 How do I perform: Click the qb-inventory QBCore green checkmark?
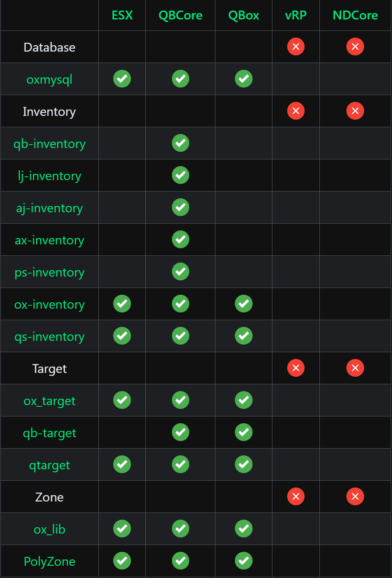pos(180,143)
